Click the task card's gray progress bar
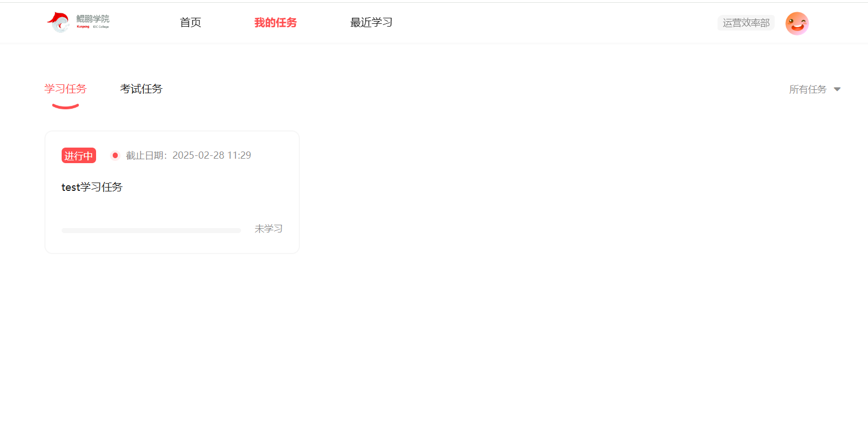This screenshot has width=868, height=440. (151, 230)
